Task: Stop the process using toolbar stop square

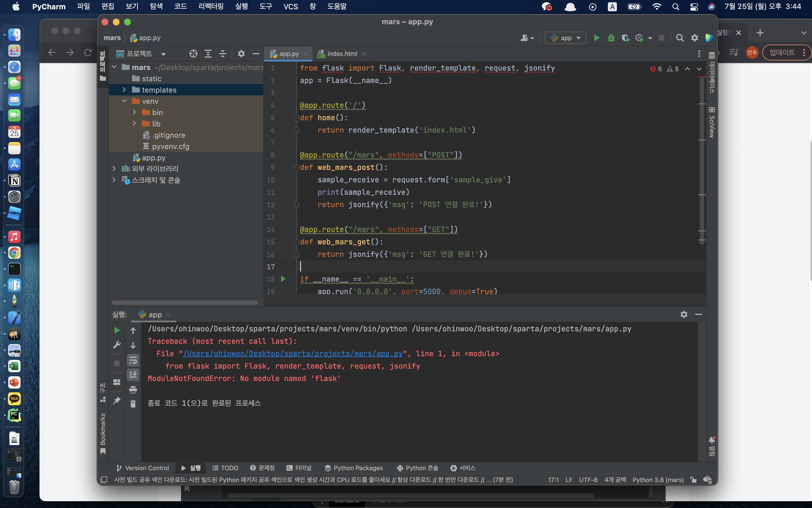Action: click(661, 38)
